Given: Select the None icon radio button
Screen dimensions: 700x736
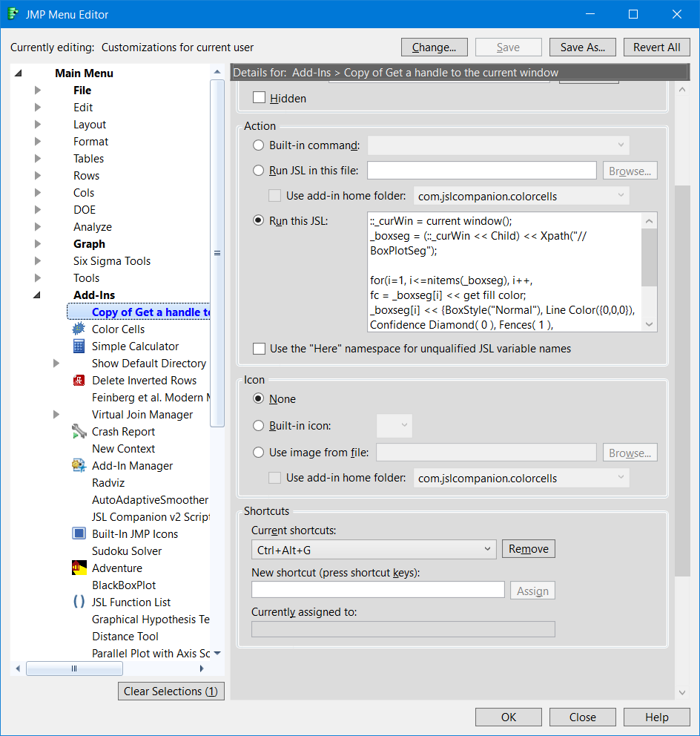Looking at the screenshot, I should click(x=259, y=398).
